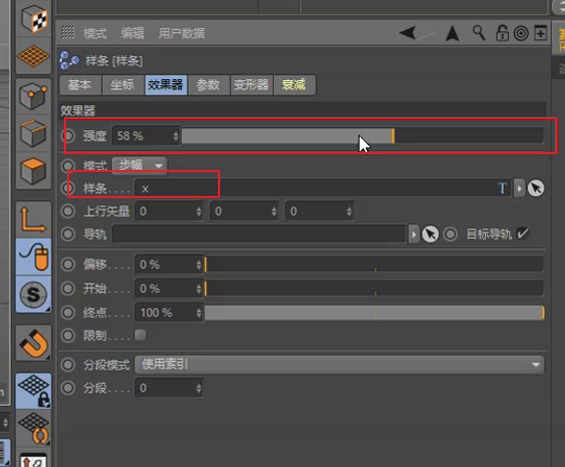Click the 终点 end slider bar
The height and width of the screenshot is (467, 565).
point(374,312)
